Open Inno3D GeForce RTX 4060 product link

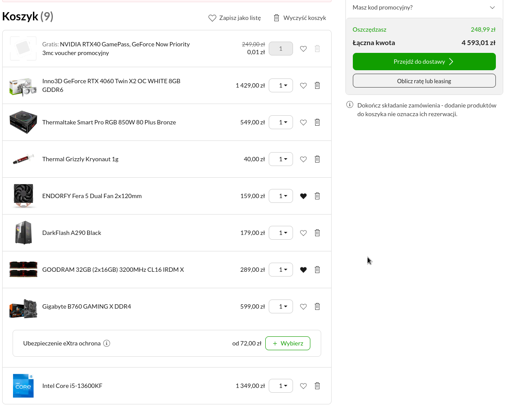[x=111, y=85]
